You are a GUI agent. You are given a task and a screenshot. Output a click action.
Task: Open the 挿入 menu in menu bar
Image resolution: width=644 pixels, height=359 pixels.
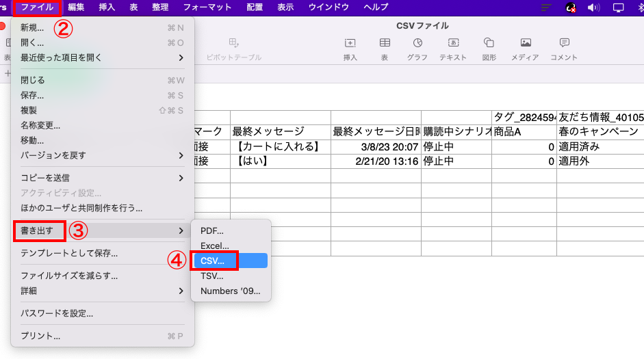pos(107,8)
